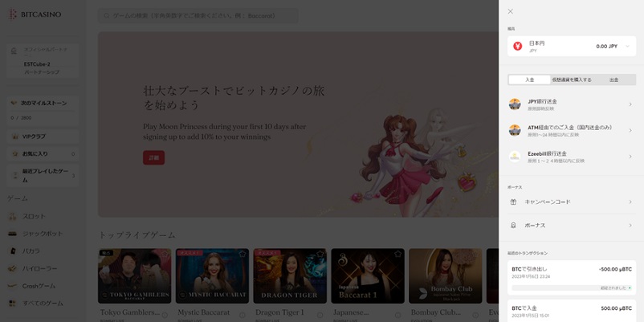
Task: Click the Bitcasino logo
Action: click(x=35, y=14)
